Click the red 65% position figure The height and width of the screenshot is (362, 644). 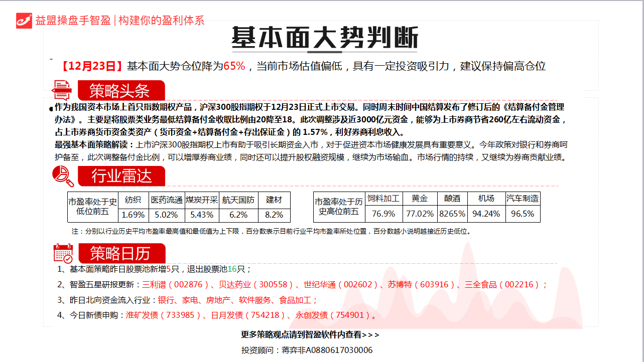[x=234, y=66]
